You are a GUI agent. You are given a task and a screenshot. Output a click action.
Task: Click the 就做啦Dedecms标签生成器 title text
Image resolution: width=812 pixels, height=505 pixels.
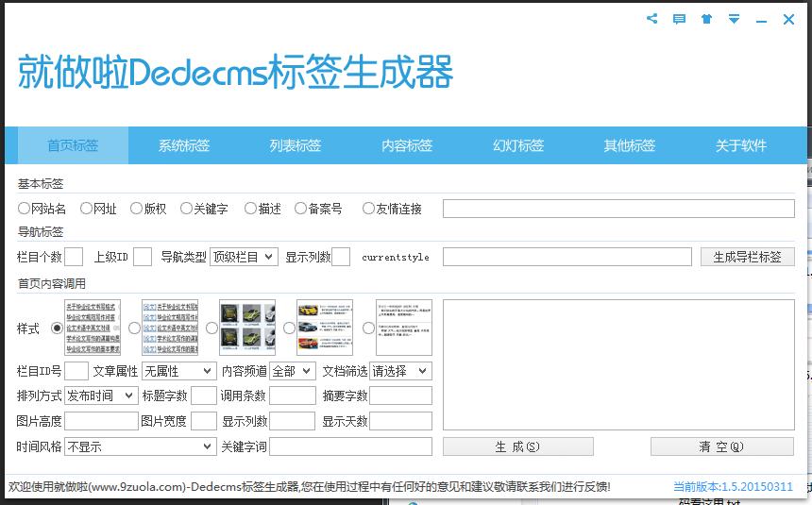tap(236, 72)
